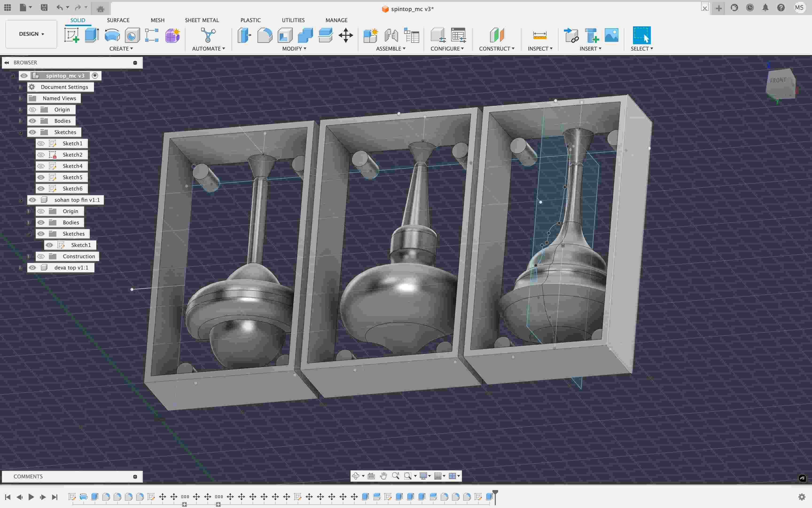Select the Pan hand tool

tap(383, 476)
